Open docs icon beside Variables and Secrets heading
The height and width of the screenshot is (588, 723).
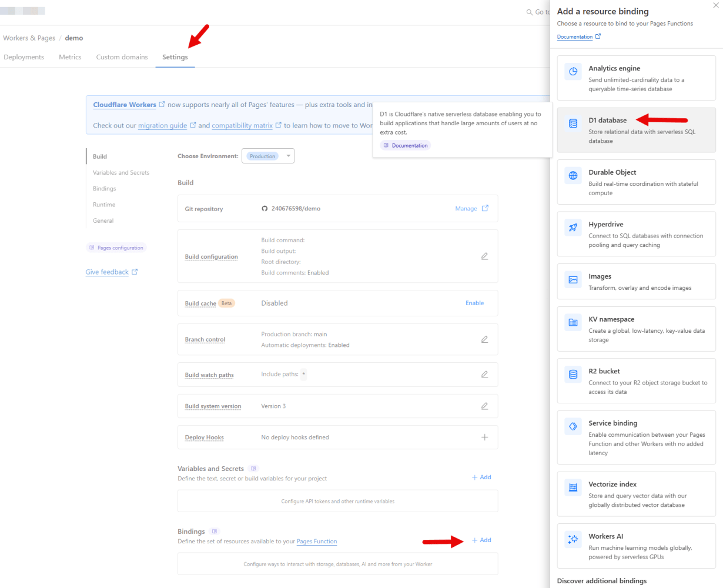point(253,469)
